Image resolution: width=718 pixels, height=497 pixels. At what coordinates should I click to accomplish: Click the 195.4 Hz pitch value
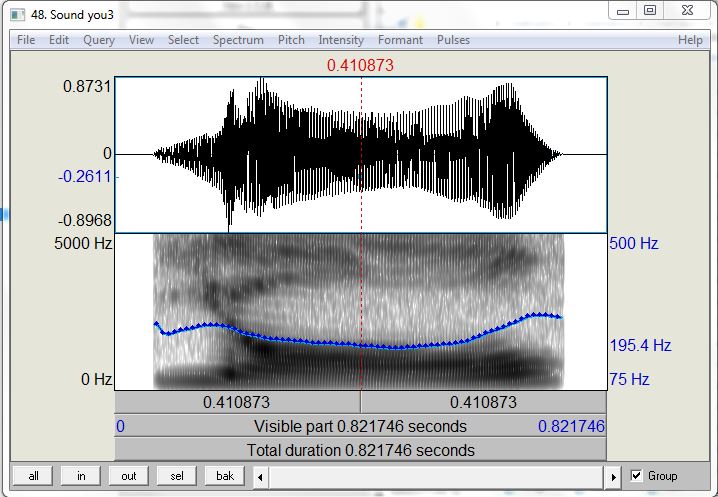click(x=640, y=345)
